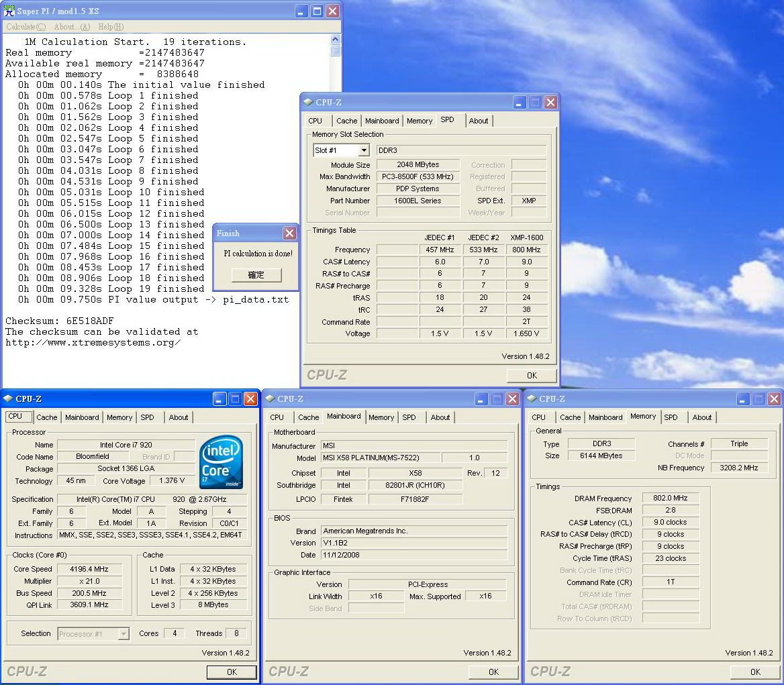Open the Slot #1 memory slot dropdown

[x=364, y=150]
